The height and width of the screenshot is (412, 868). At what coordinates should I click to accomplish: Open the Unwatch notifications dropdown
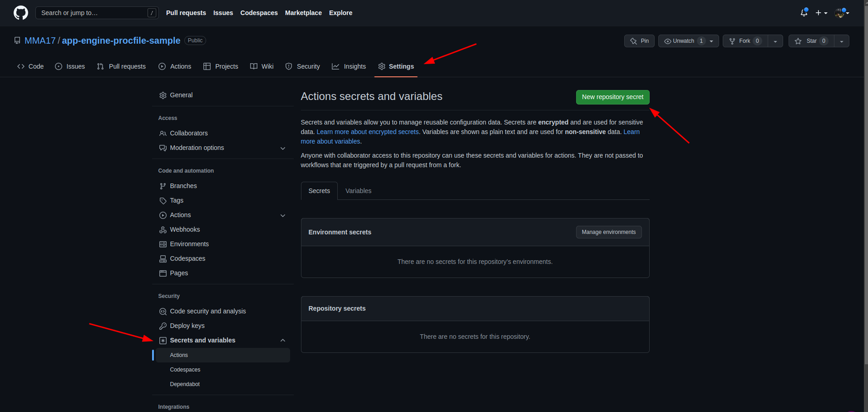coord(688,41)
